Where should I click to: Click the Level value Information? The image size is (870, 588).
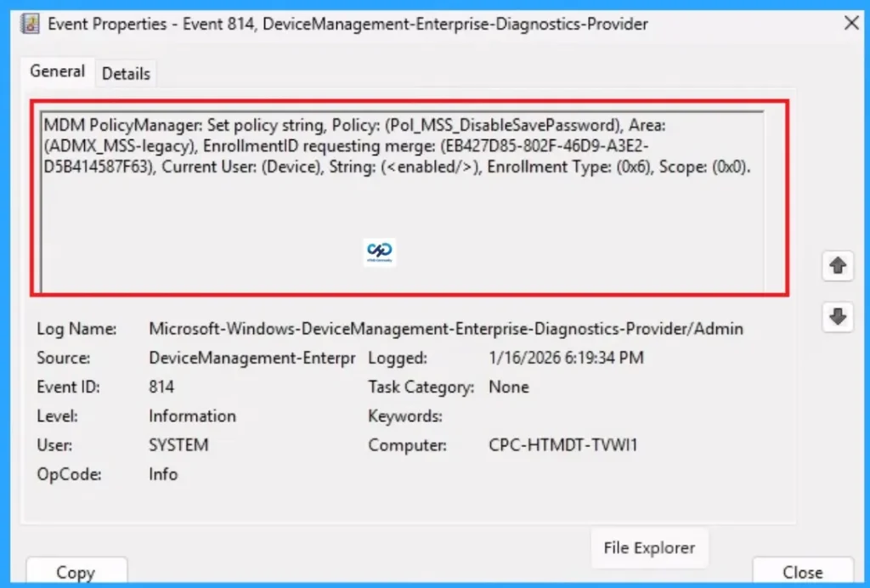[192, 416]
